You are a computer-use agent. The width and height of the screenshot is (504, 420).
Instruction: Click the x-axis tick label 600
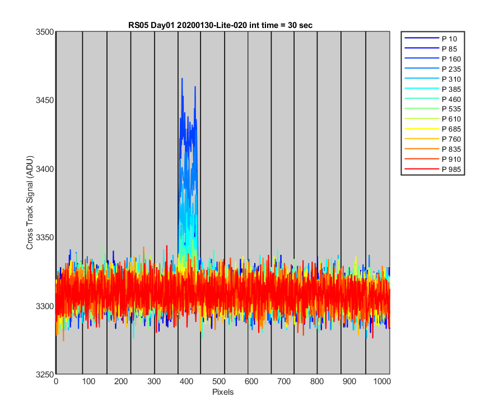tap(251, 381)
